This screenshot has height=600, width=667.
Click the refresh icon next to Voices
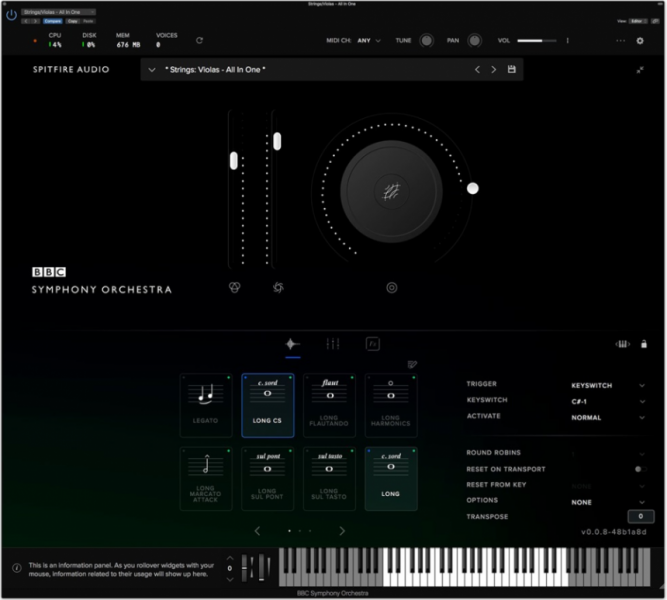[x=199, y=41]
